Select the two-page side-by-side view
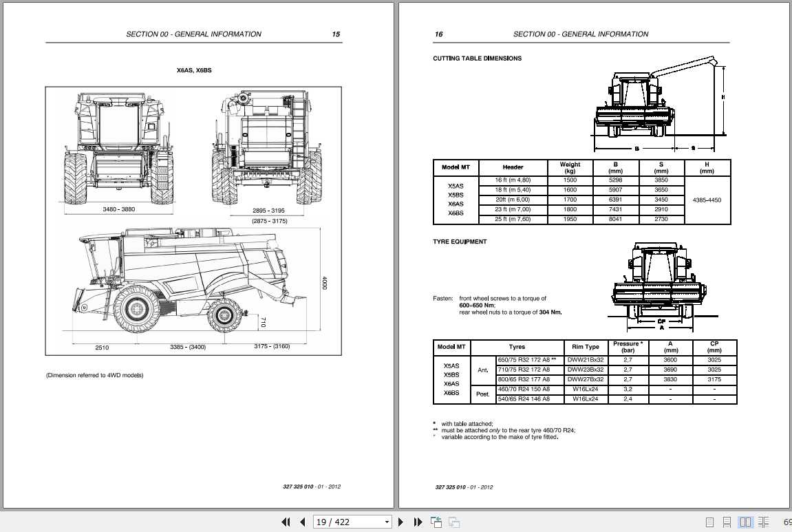This screenshot has height=532, width=792. [x=747, y=522]
